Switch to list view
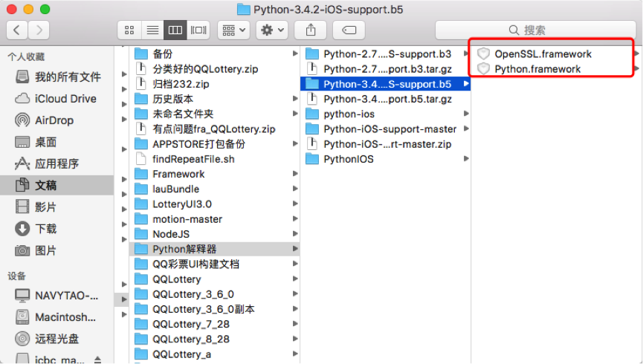643x364 pixels. pyautogui.click(x=152, y=30)
